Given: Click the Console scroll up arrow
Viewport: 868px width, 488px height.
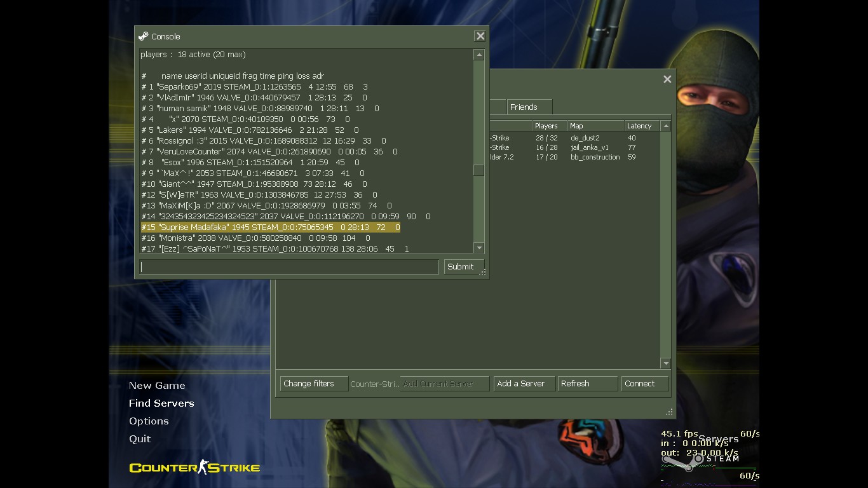Looking at the screenshot, I should (x=479, y=55).
